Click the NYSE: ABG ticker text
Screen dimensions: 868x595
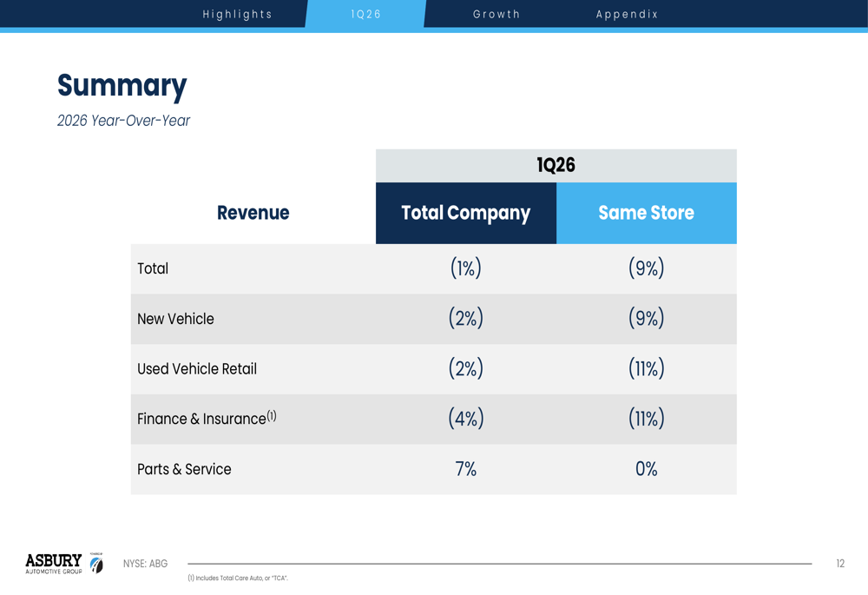[145, 564]
